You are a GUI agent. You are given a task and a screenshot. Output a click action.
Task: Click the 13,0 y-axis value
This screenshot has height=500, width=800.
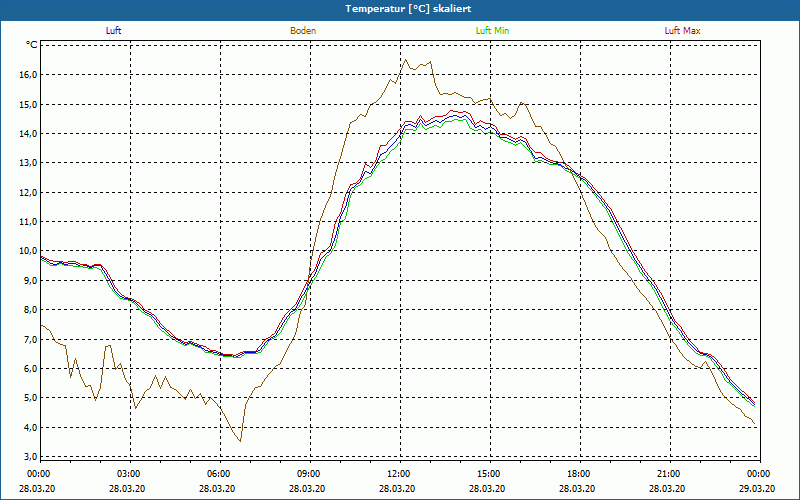pyautogui.click(x=29, y=163)
